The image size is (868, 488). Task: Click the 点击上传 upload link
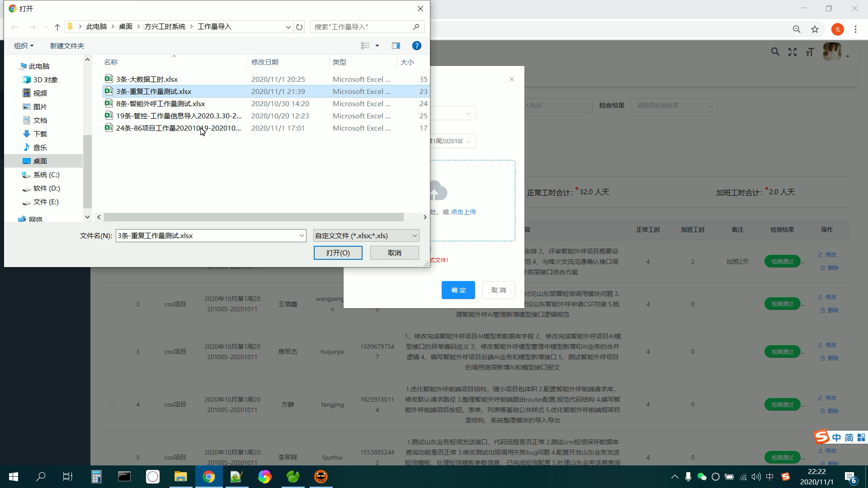[x=463, y=211]
